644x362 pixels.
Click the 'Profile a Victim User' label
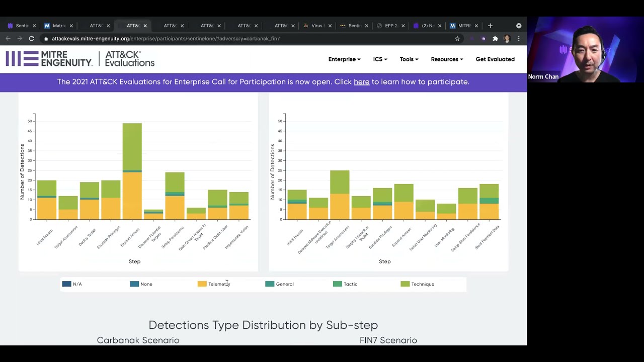click(216, 237)
